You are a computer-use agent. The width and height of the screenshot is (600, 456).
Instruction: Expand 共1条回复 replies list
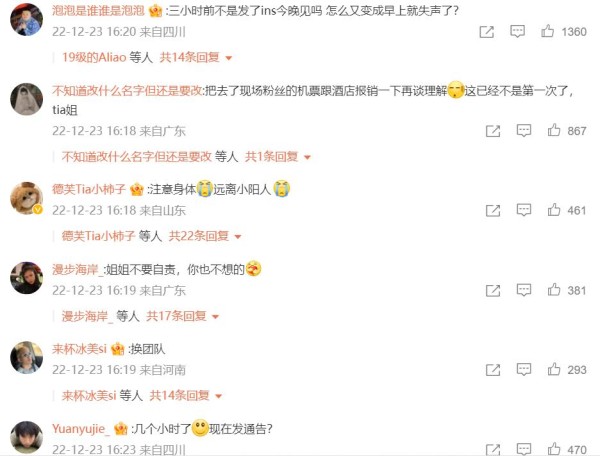coord(278,156)
